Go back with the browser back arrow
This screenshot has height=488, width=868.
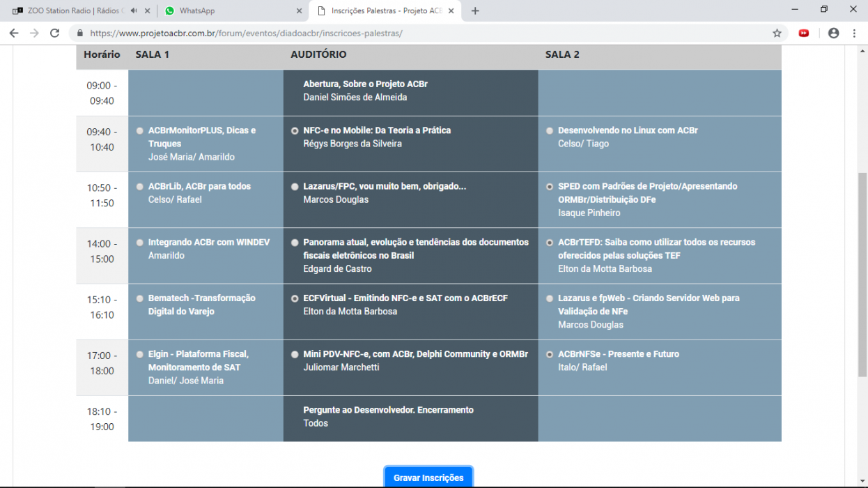[14, 33]
